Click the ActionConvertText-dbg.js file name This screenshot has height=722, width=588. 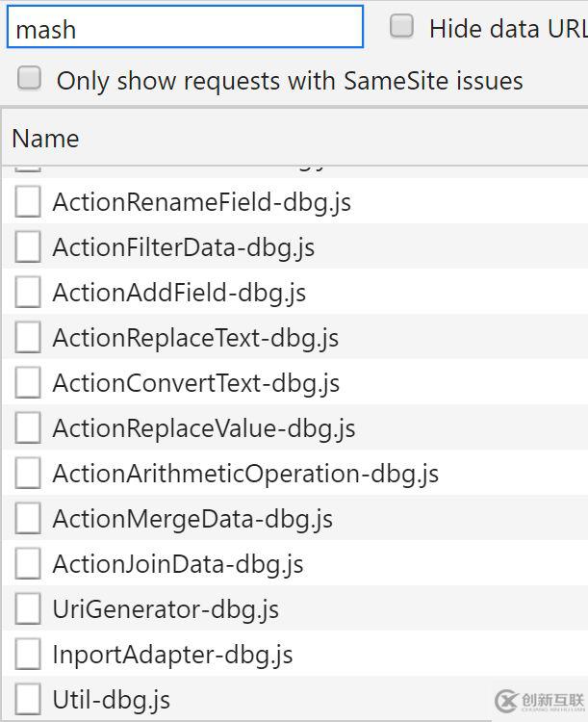click(195, 383)
